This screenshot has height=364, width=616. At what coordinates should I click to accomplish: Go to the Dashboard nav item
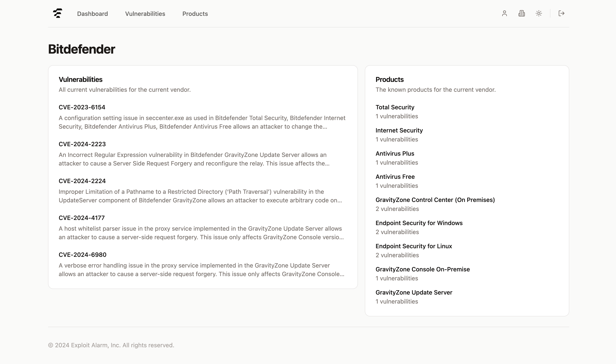pos(92,14)
